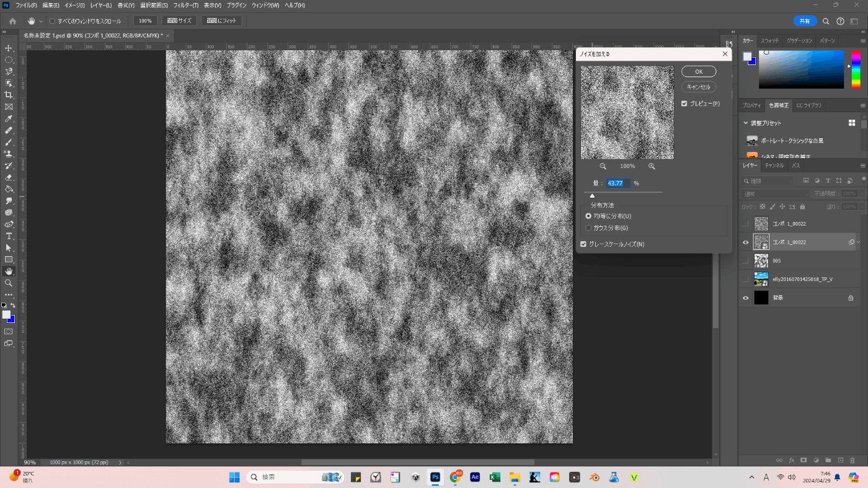Viewport: 868px width, 488px height.
Task: Hide the 背景 layer using eye icon
Action: pyautogui.click(x=746, y=298)
